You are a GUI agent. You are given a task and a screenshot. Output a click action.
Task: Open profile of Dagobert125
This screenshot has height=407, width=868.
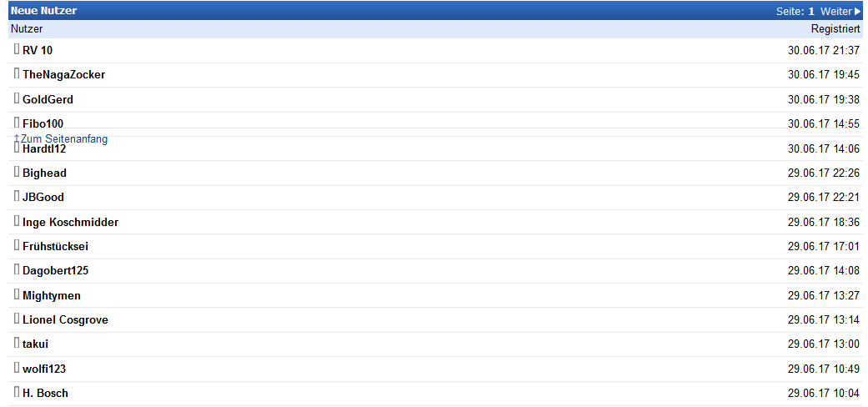(55, 271)
